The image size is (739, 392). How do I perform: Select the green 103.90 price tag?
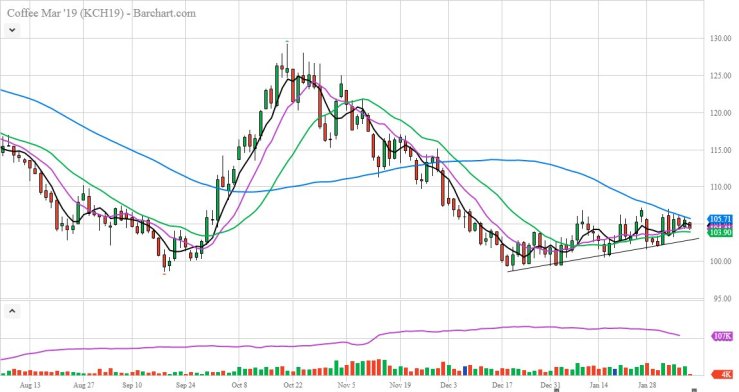coord(720,232)
